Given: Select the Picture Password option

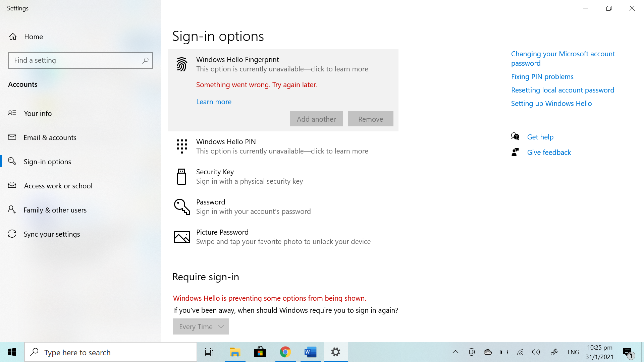Looking at the screenshot, I should 283,237.
